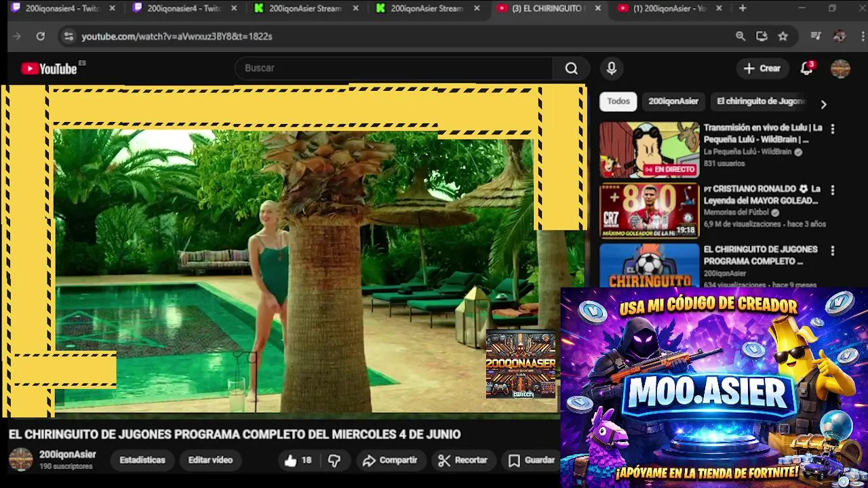Click 'La Pequeña Lulú - WildBrain' channel name
868x488 pixels.
[x=747, y=152]
